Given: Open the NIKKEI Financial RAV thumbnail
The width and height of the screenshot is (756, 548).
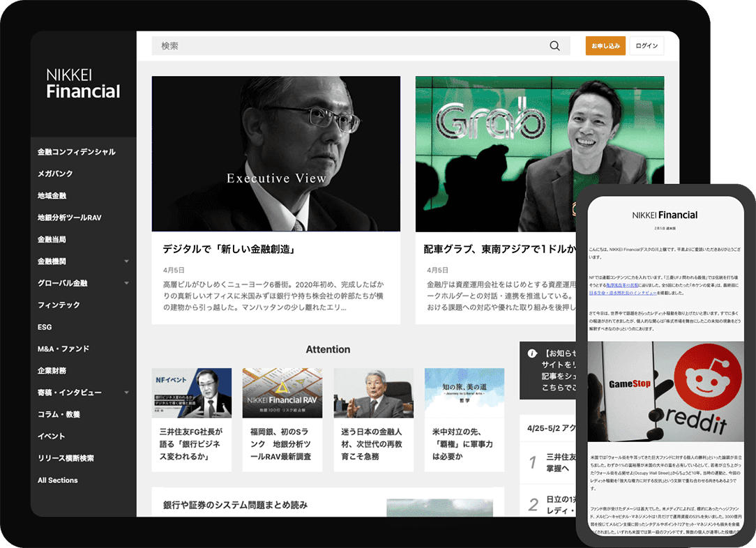Looking at the screenshot, I should tap(282, 393).
